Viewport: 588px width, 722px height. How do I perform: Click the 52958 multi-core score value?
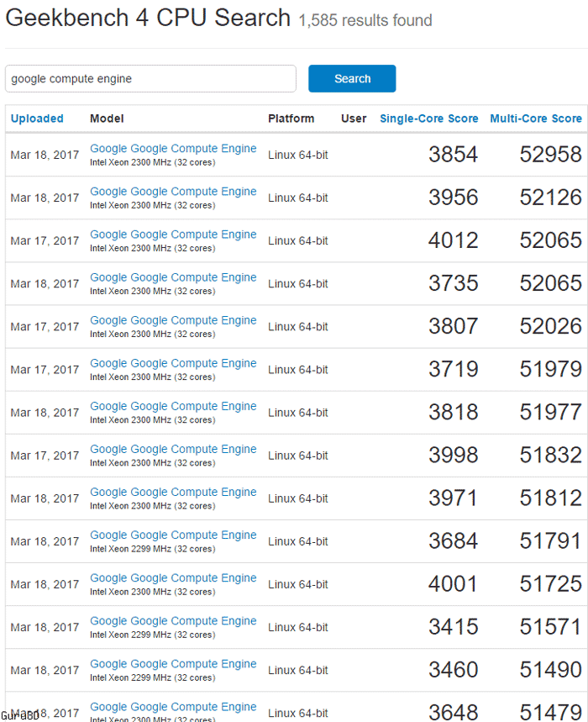click(x=550, y=155)
